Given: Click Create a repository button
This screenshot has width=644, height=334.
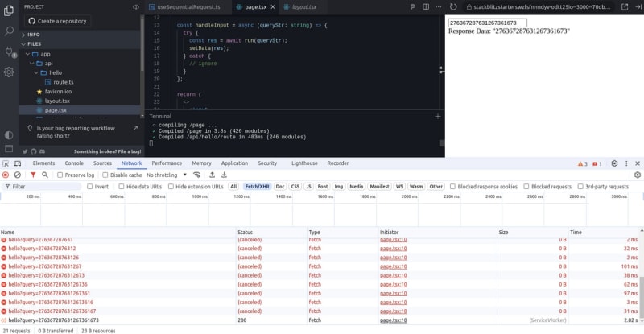Looking at the screenshot, I should click(57, 21).
